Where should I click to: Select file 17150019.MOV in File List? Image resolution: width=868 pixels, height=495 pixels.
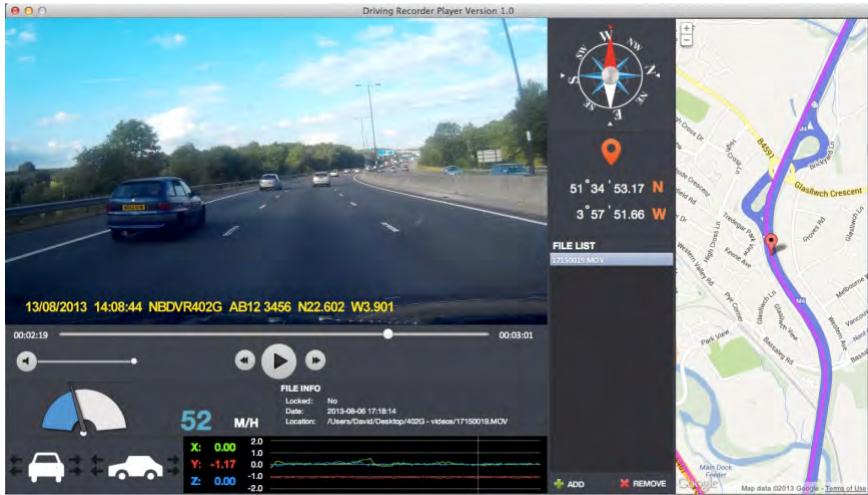611,259
